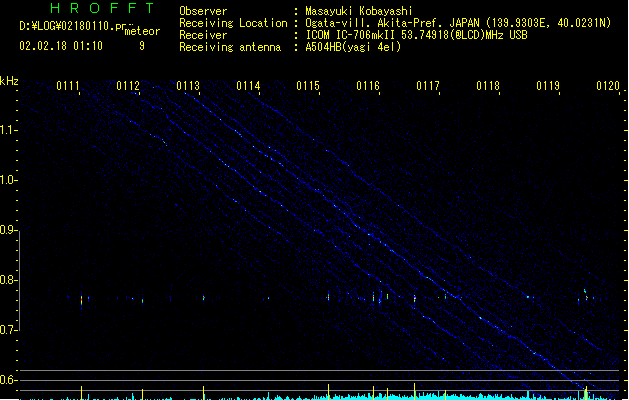The image size is (629, 400).
Task: Click the 0.7 kHz frequency axis label
Action: coord(9,330)
